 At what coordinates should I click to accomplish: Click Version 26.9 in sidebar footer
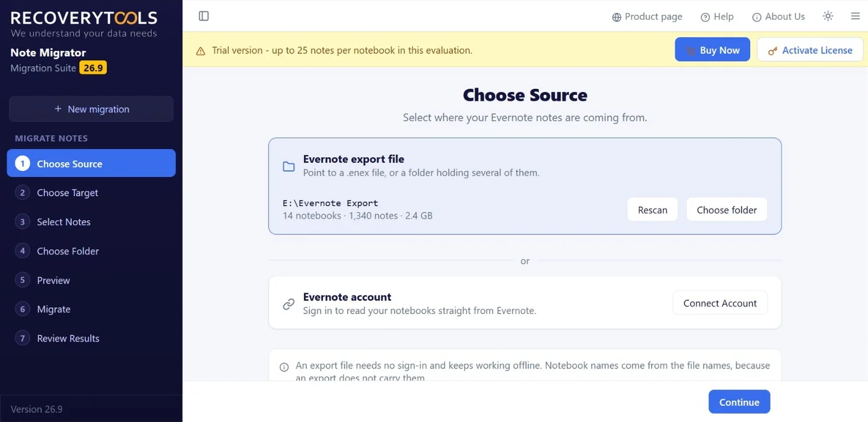[37, 409]
